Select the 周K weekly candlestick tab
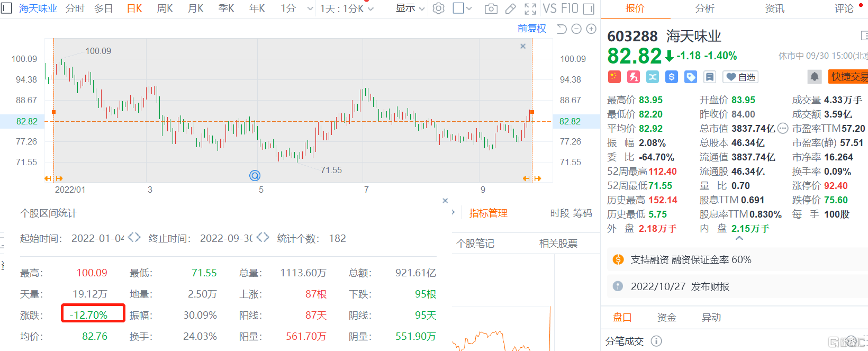This screenshot has height=351, width=868. [165, 8]
